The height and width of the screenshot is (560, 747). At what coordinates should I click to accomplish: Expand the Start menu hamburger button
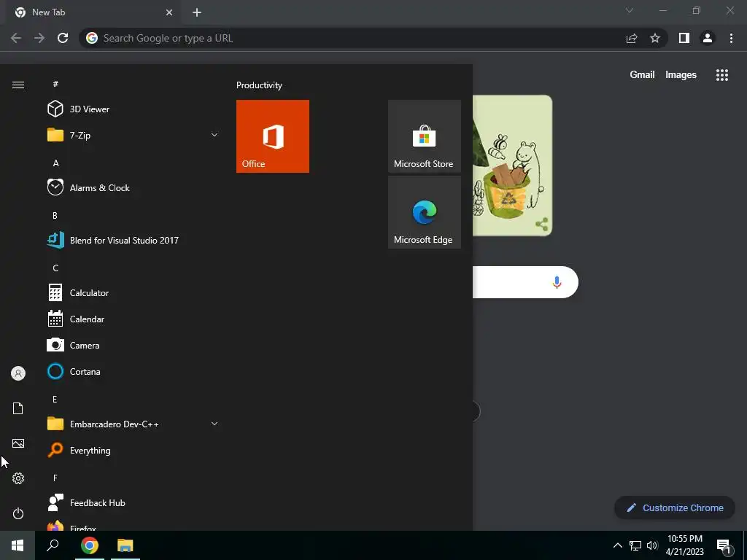(18, 85)
